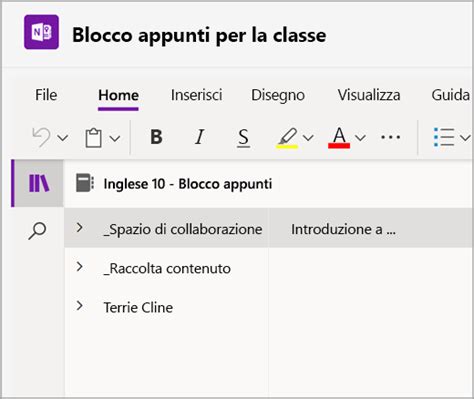Expand the Terrie Cline section

(x=79, y=306)
